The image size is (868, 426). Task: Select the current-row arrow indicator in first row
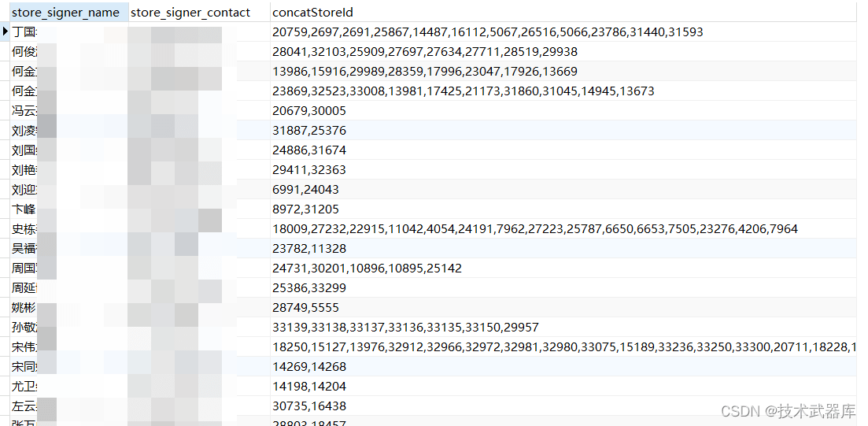click(6, 31)
